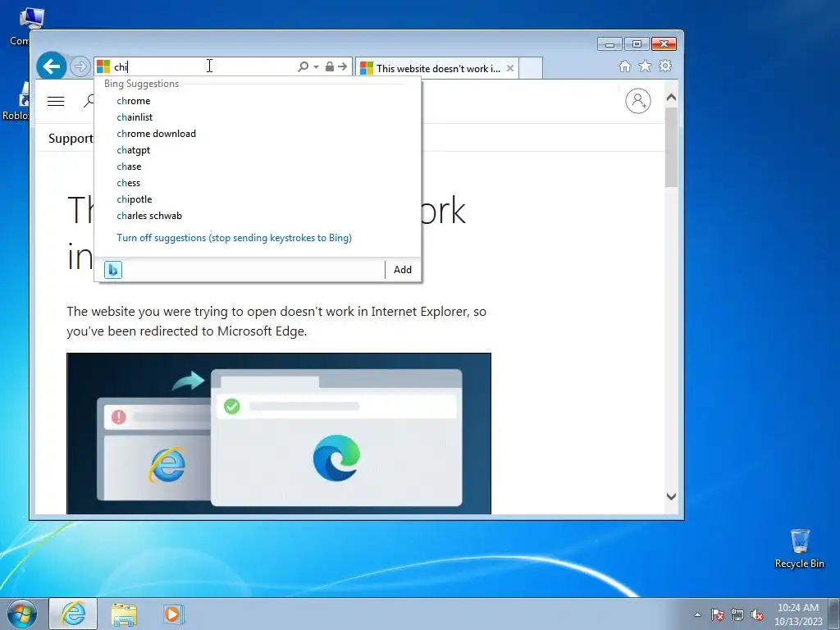Click the muted volume tray icon
Image resolution: width=840 pixels, height=630 pixels.
pos(757,614)
